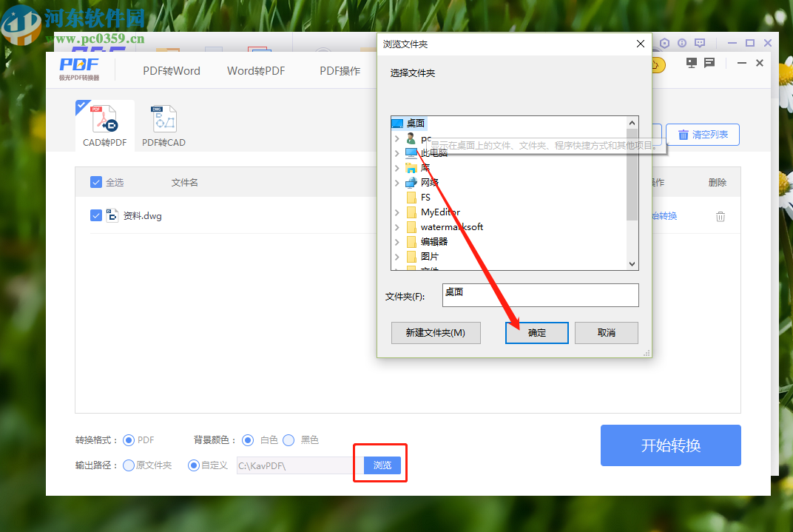The width and height of the screenshot is (793, 532).
Task: Click the 开始转换 button
Action: (671, 445)
